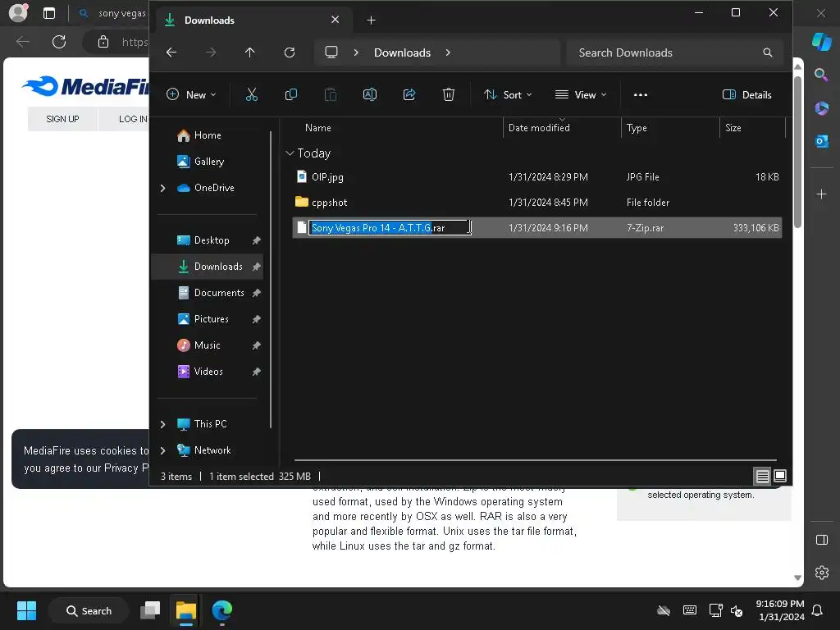Click the Paste clipboard icon
Image resolution: width=840 pixels, height=630 pixels.
(331, 95)
